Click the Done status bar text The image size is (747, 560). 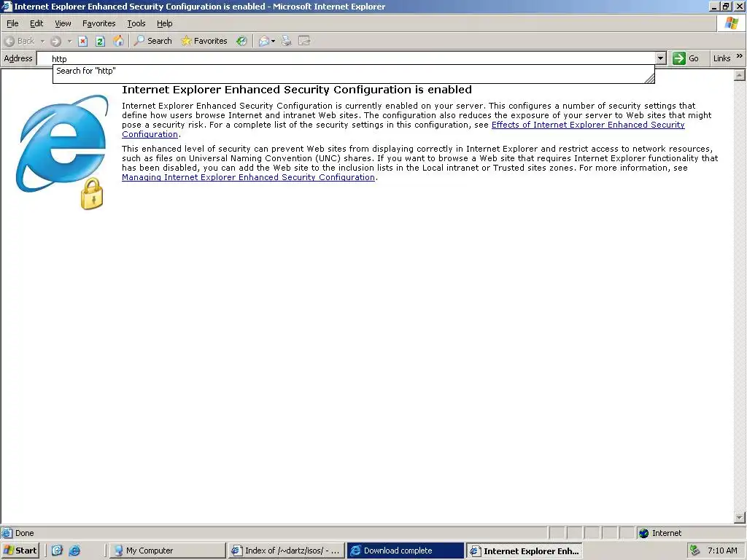coord(24,533)
